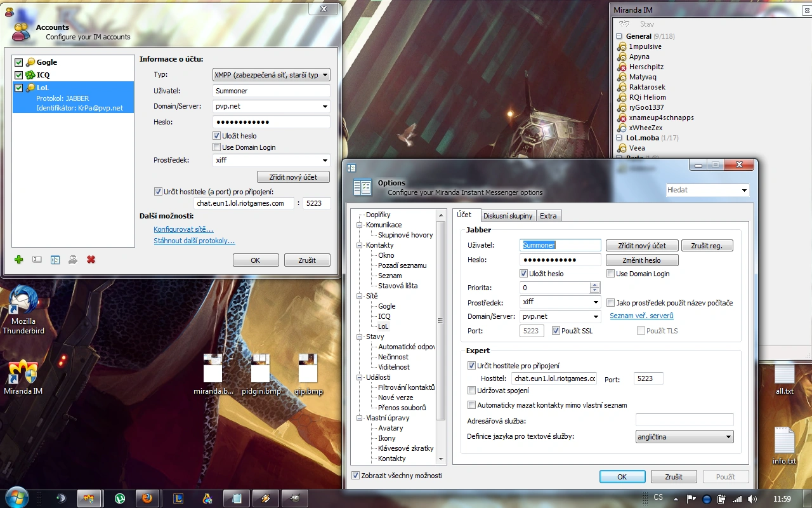Open the 'angličtina' language dropdown
Screen dimensions: 812x508
tap(684, 437)
